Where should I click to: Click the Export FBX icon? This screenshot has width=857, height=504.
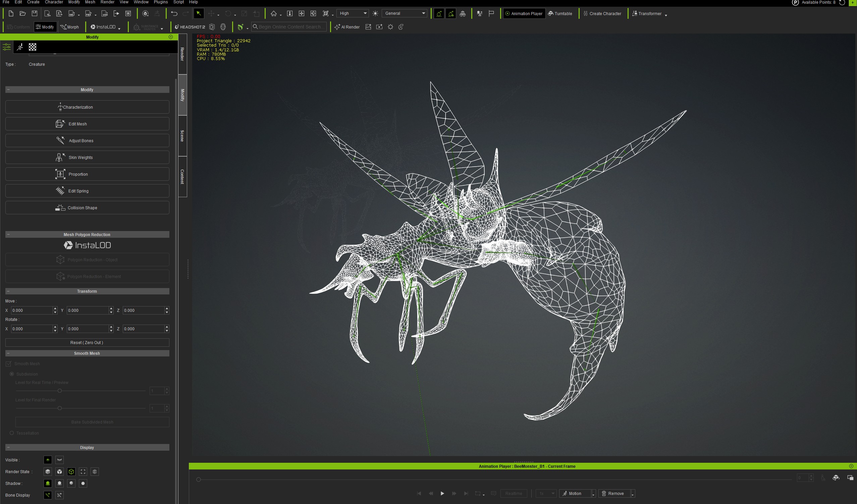pos(89,14)
